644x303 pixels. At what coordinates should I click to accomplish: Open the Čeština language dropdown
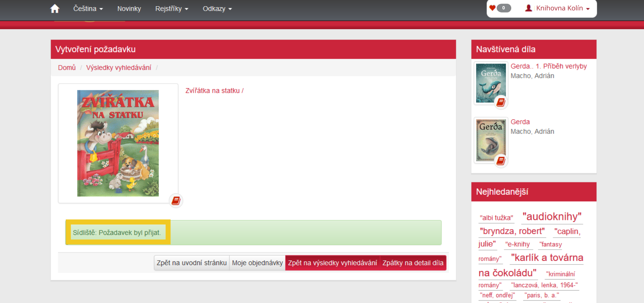click(88, 9)
